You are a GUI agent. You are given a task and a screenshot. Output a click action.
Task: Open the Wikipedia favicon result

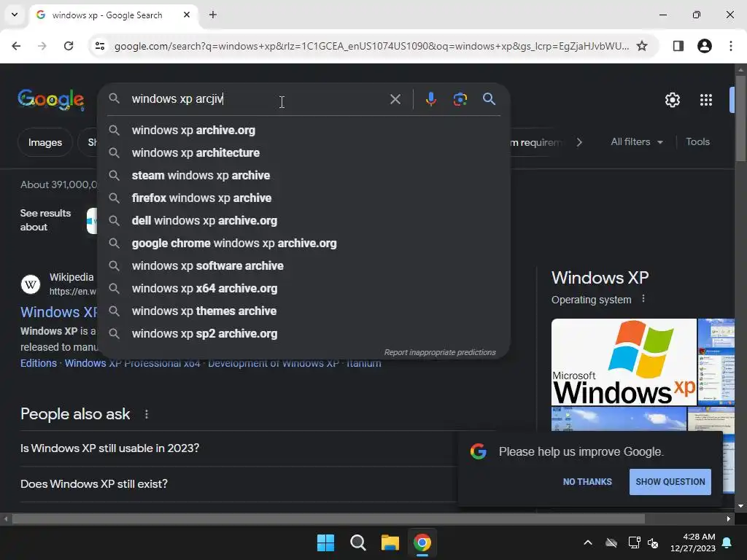[x=31, y=284]
